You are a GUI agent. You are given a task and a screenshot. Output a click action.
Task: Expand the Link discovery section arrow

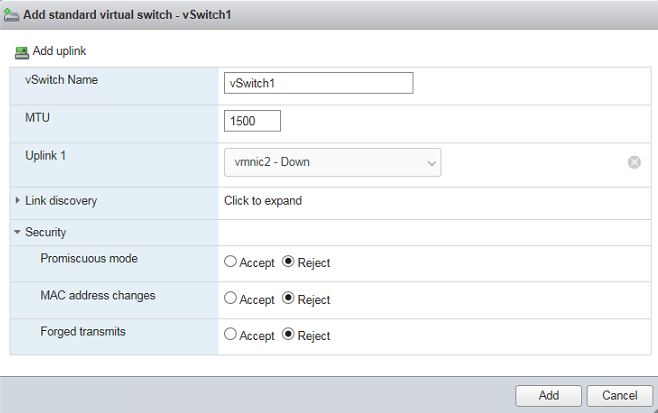[17, 201]
